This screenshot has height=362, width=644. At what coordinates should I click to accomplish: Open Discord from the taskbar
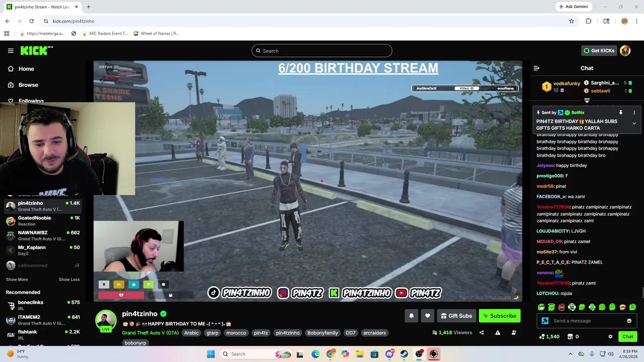click(x=389, y=354)
